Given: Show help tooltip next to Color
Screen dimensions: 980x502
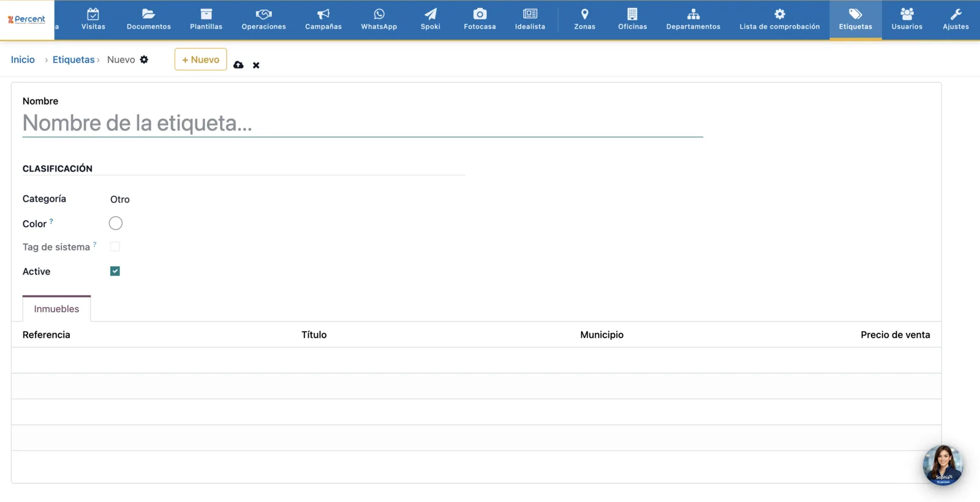Looking at the screenshot, I should click(51, 221).
